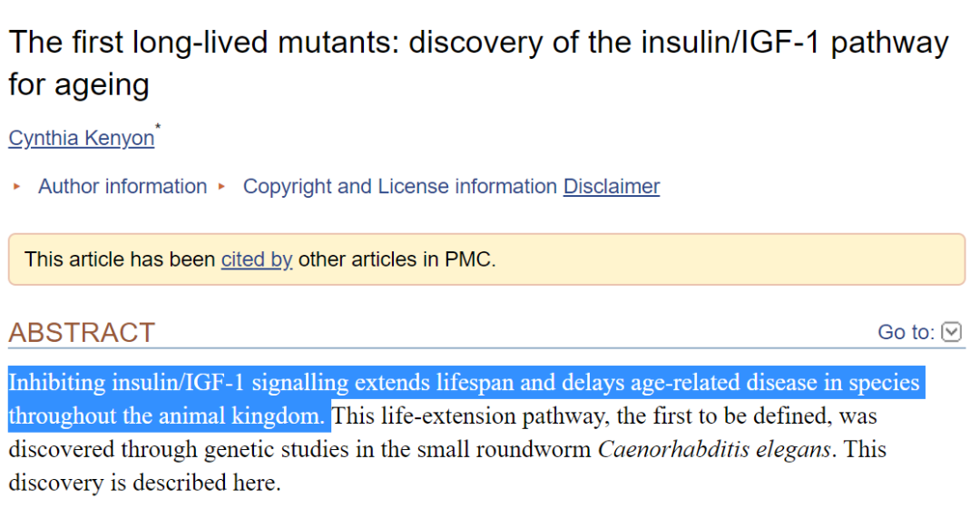Expand Author information disclosure triangle
The image size is (980, 508).
tap(17, 186)
